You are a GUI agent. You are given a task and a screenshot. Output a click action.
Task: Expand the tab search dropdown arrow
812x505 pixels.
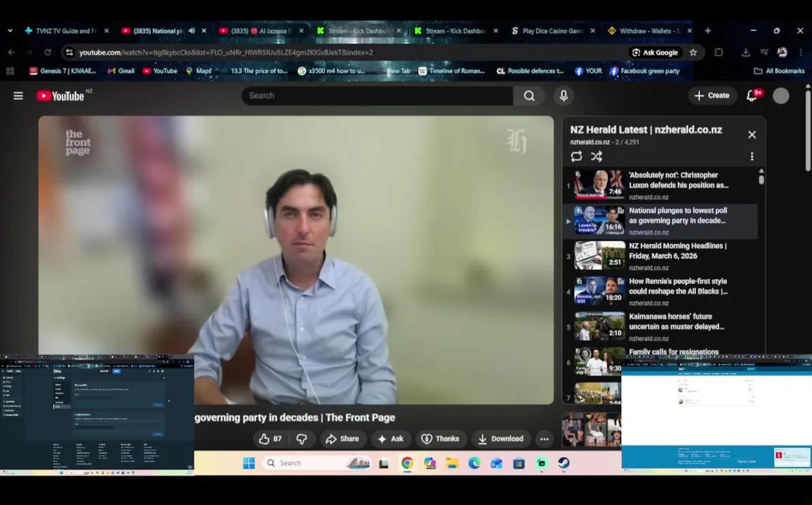[x=11, y=31]
